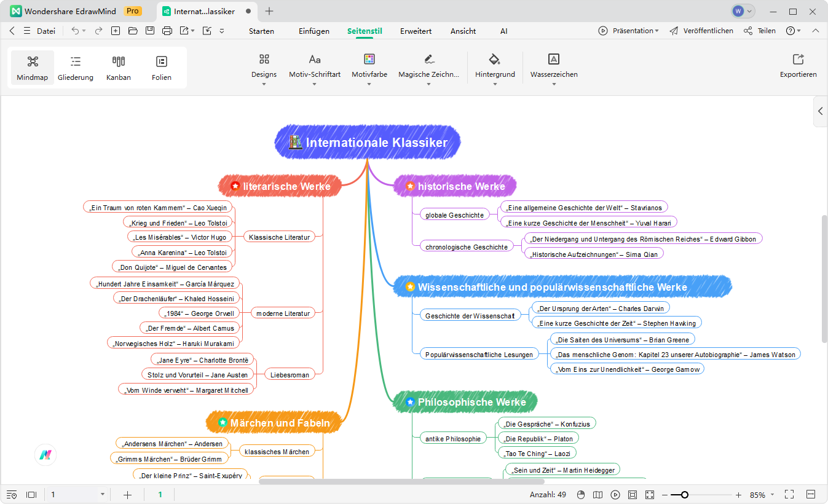The width and height of the screenshot is (828, 504).
Task: Click the save icon in the quick toolbar
Action: click(x=149, y=31)
